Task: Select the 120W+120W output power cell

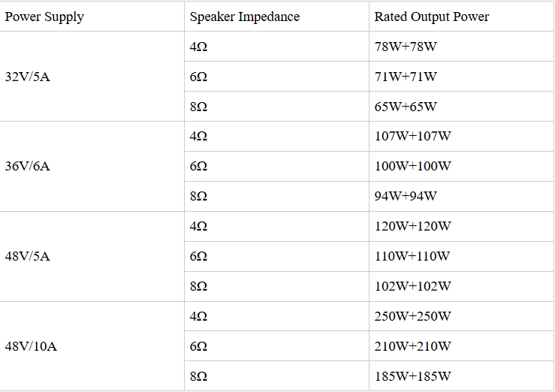Action: [x=412, y=227]
